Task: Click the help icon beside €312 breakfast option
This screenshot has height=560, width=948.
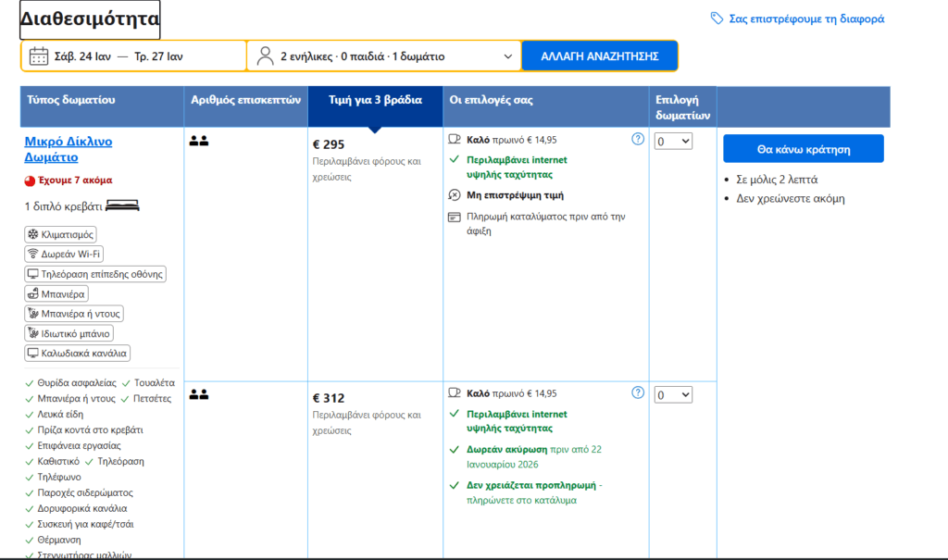Action: tap(638, 392)
